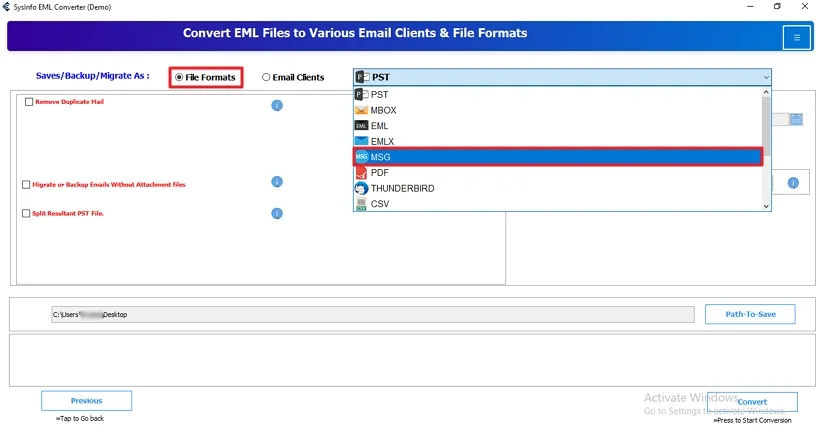Click the info icon at right panel

point(793,183)
